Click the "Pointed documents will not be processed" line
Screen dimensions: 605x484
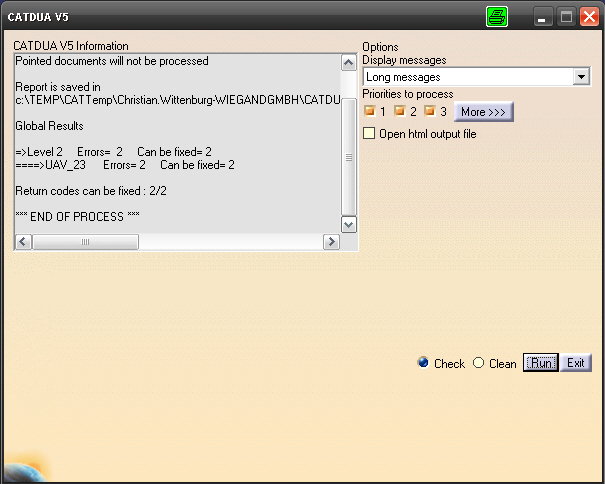(x=112, y=61)
